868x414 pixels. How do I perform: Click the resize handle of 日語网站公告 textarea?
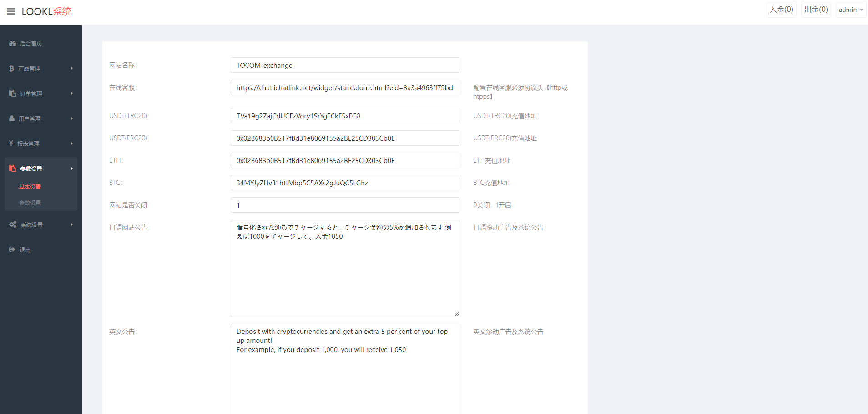(456, 314)
